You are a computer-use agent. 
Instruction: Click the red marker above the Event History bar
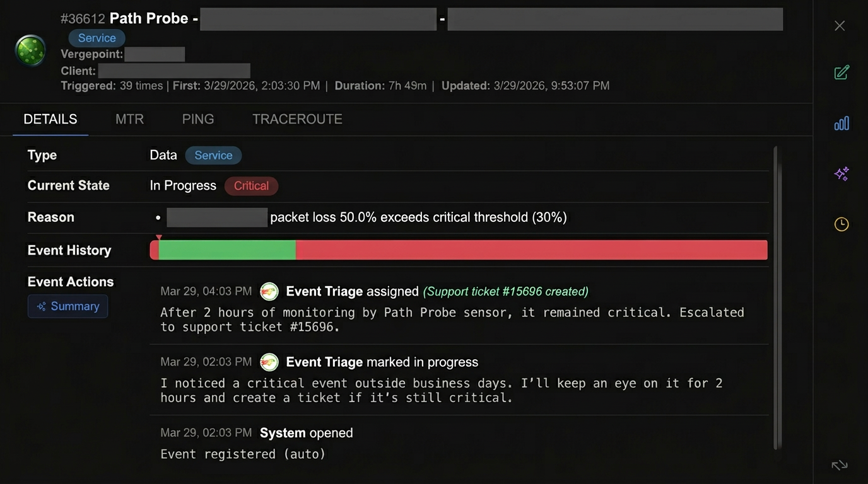(159, 237)
